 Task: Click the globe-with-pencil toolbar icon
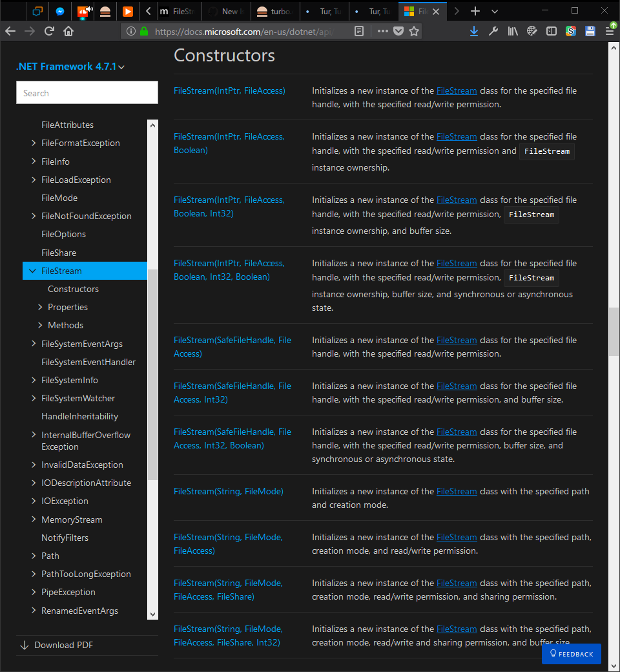tap(532, 30)
